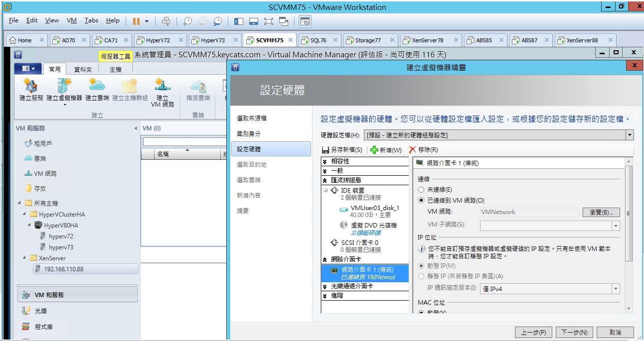
Task: Select 存放 in navigation tree
Action: [40, 188]
